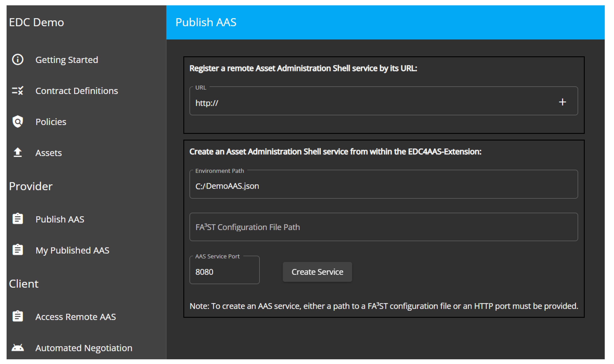Click the AAS Service Port field
The width and height of the screenshot is (614, 364).
tap(224, 270)
